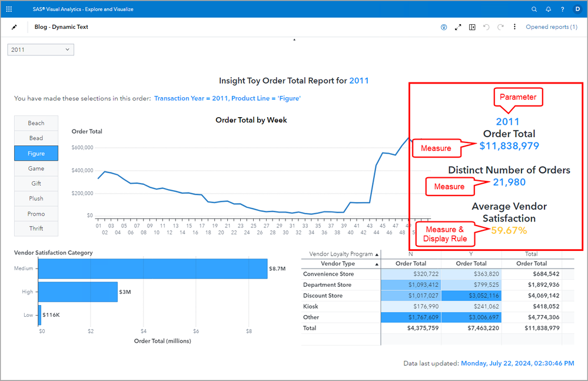Screen dimensions: 588x381
Task: Open the user profile avatar D
Action: [577, 9]
